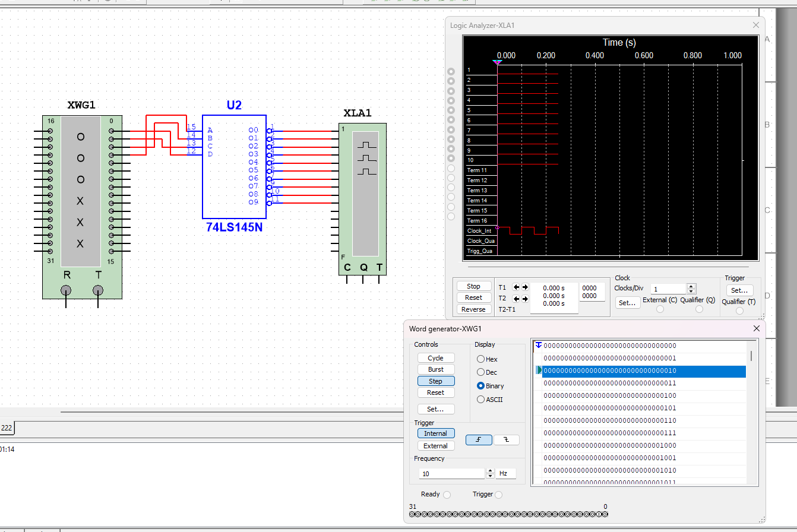Increase the word generator frequency
Image resolution: width=797 pixels, height=532 pixels.
pos(490,471)
